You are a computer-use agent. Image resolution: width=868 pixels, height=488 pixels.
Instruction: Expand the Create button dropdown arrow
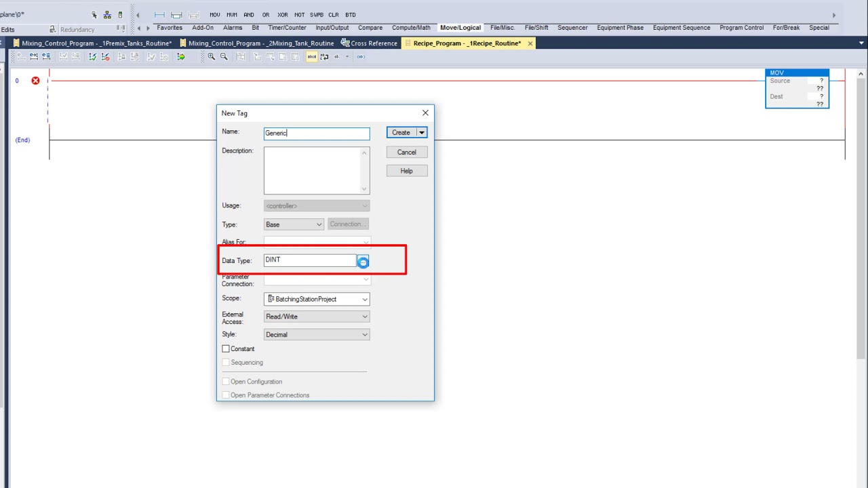click(x=421, y=133)
